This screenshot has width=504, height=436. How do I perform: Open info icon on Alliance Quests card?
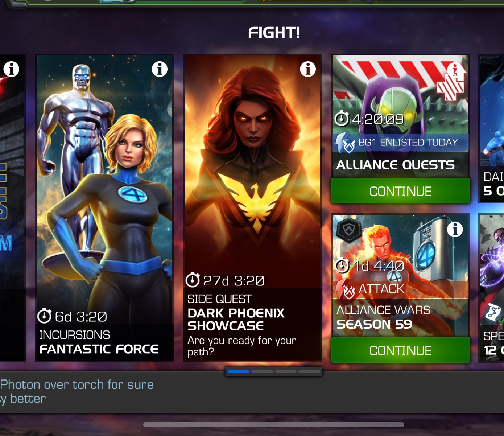point(455,70)
